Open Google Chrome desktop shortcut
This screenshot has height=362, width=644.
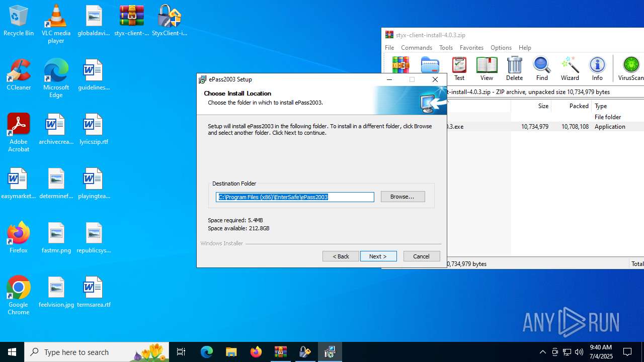click(x=19, y=296)
